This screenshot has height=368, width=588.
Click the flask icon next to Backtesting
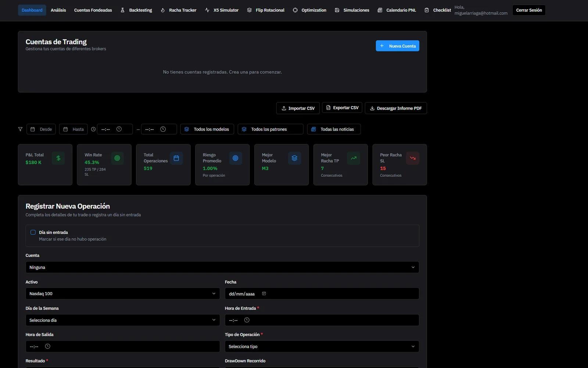123,10
